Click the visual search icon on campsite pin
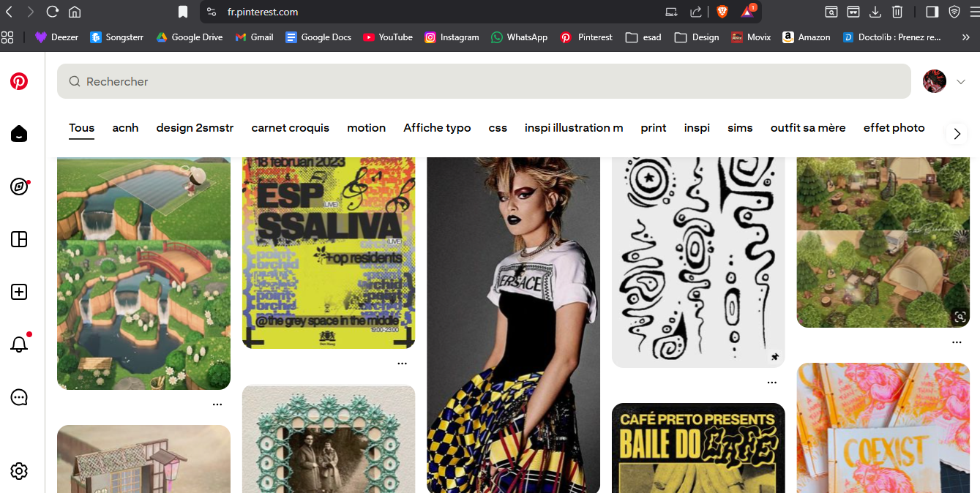Screen dimensions: 980x493 pyautogui.click(x=960, y=317)
